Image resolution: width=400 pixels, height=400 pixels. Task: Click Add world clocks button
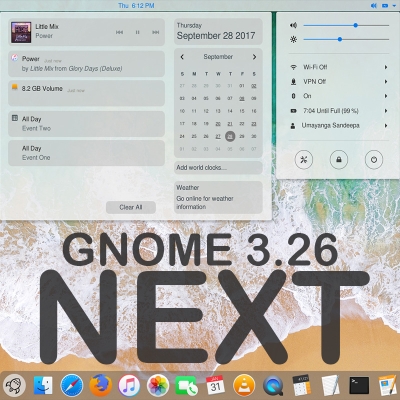click(218, 168)
